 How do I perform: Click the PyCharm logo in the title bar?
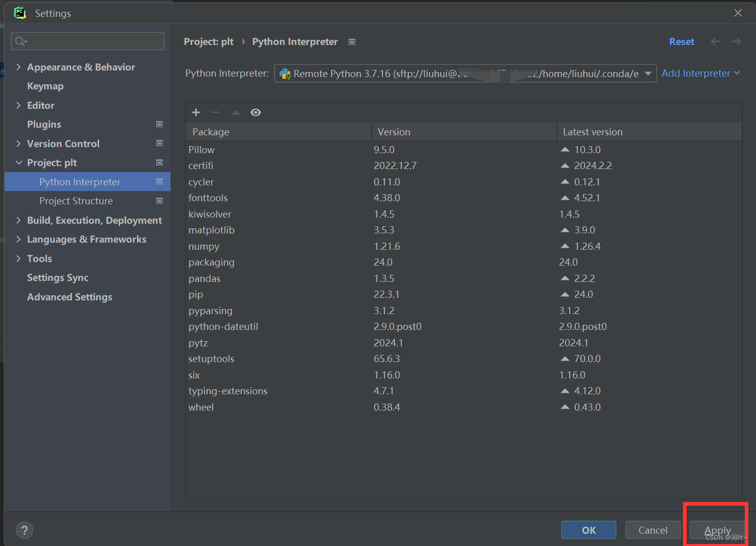pyautogui.click(x=20, y=13)
